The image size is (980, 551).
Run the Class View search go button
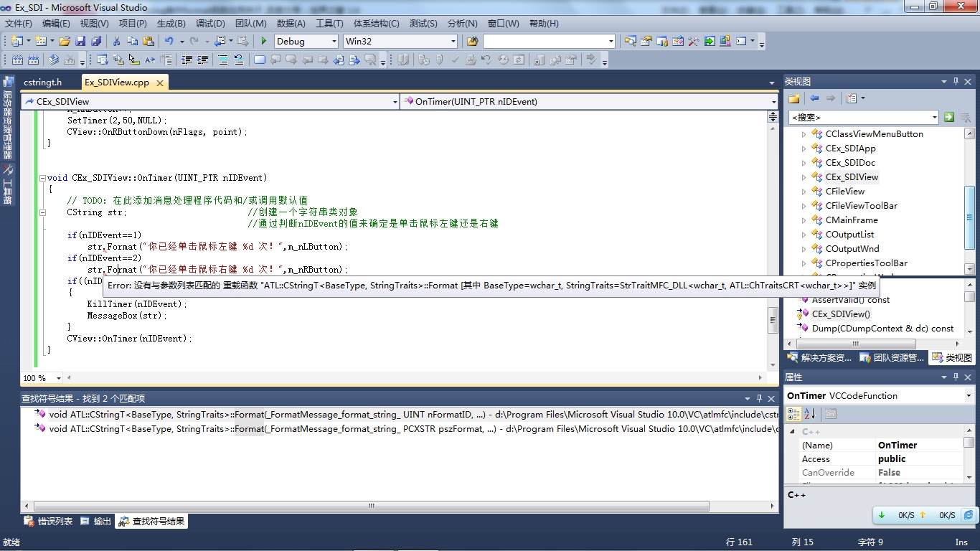[948, 117]
